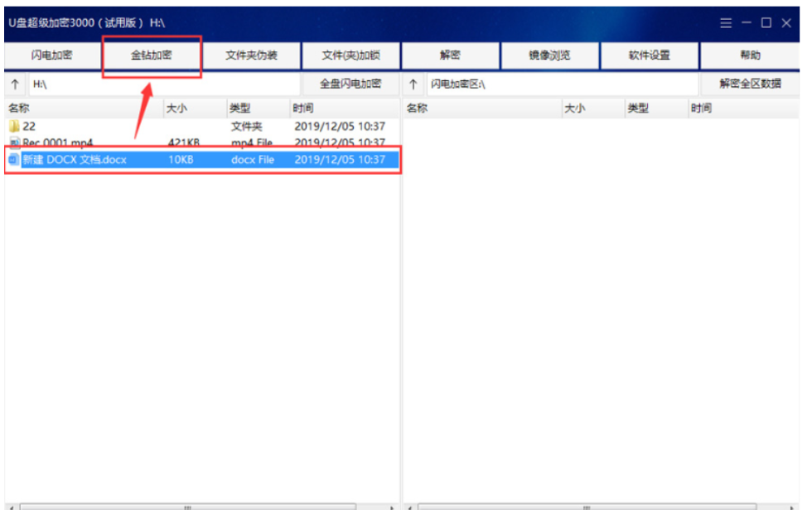The width and height of the screenshot is (812, 510).
Task: Click the 解密全区数据 button
Action: pyautogui.click(x=750, y=84)
